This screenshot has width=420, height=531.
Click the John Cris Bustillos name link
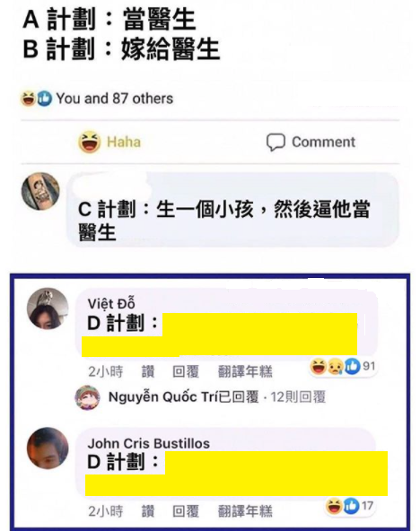click(x=149, y=443)
